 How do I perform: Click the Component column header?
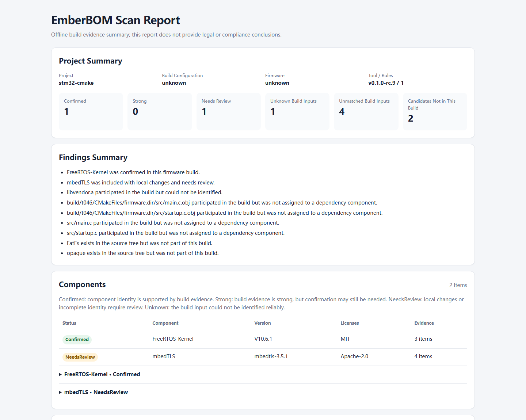click(165, 323)
